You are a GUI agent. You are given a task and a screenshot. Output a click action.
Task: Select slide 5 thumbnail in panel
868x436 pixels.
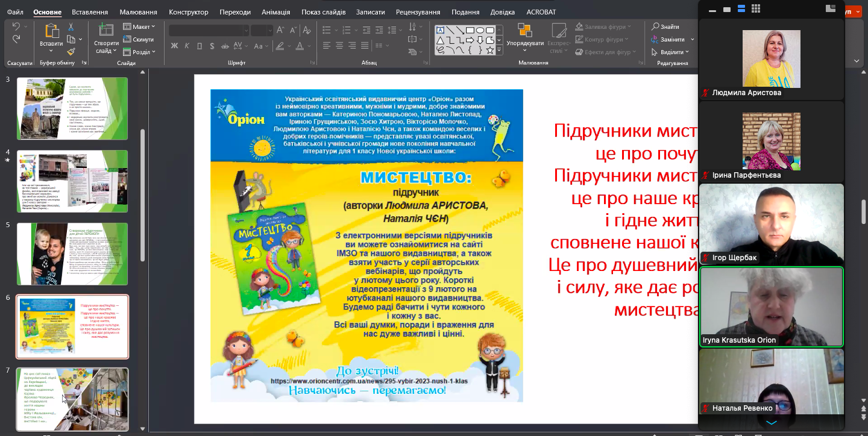click(x=72, y=254)
